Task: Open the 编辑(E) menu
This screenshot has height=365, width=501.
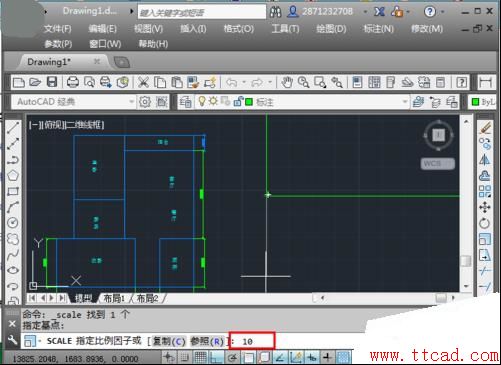Action: (x=103, y=29)
